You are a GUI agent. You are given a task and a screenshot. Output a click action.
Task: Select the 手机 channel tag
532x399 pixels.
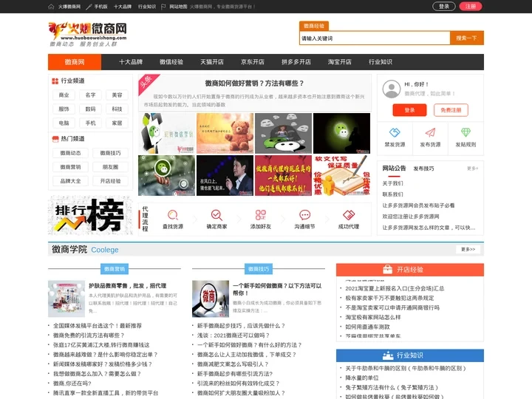(x=90, y=123)
